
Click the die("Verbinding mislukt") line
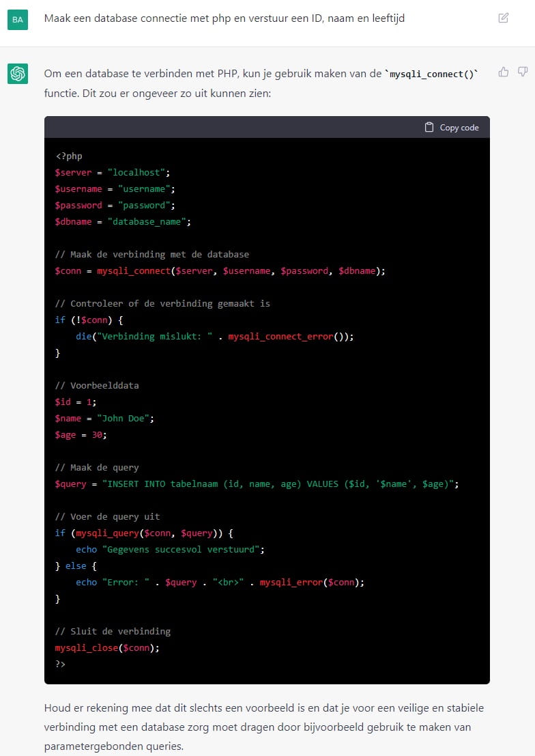[x=214, y=337]
